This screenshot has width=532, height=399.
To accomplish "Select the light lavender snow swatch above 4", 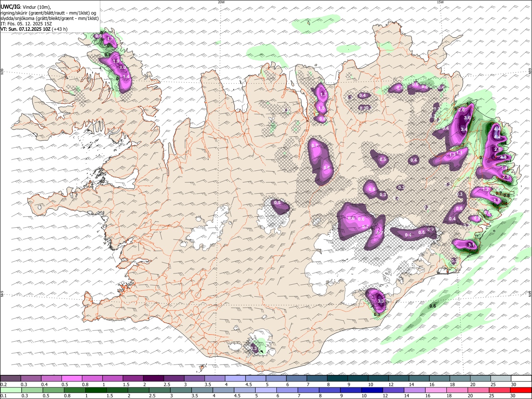I will coord(235,379).
